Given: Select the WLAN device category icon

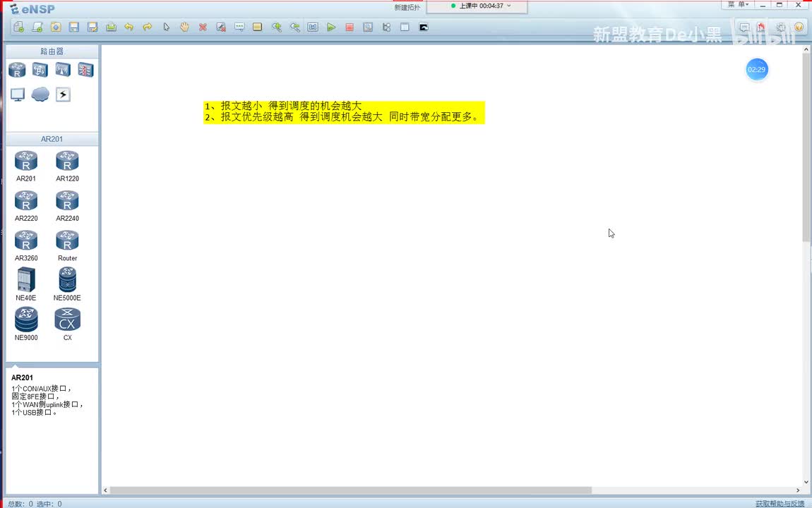Looking at the screenshot, I should [x=63, y=70].
